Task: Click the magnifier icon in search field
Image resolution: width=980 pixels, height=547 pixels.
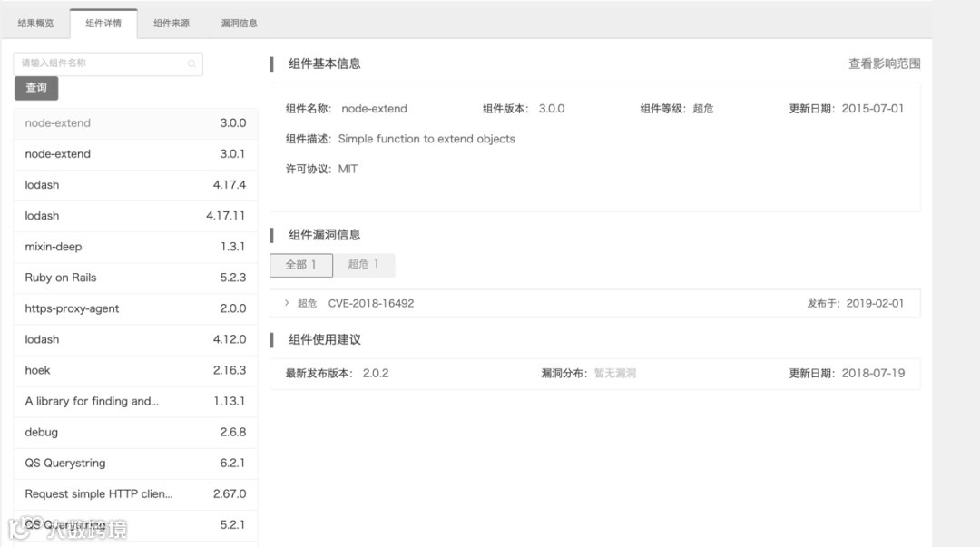Action: [x=191, y=63]
